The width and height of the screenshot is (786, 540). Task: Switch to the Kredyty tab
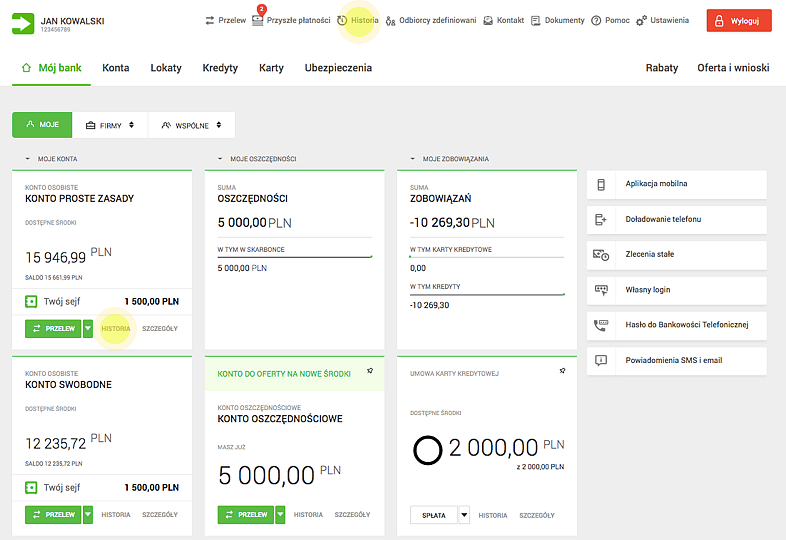click(x=220, y=68)
